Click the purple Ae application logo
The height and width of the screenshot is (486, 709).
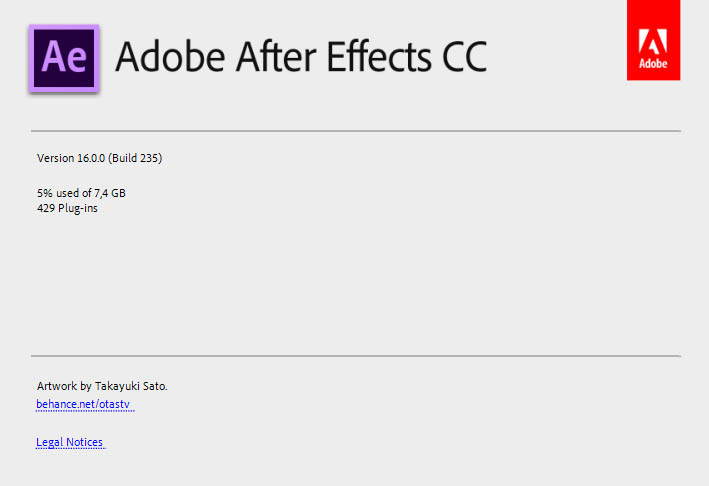click(65, 58)
